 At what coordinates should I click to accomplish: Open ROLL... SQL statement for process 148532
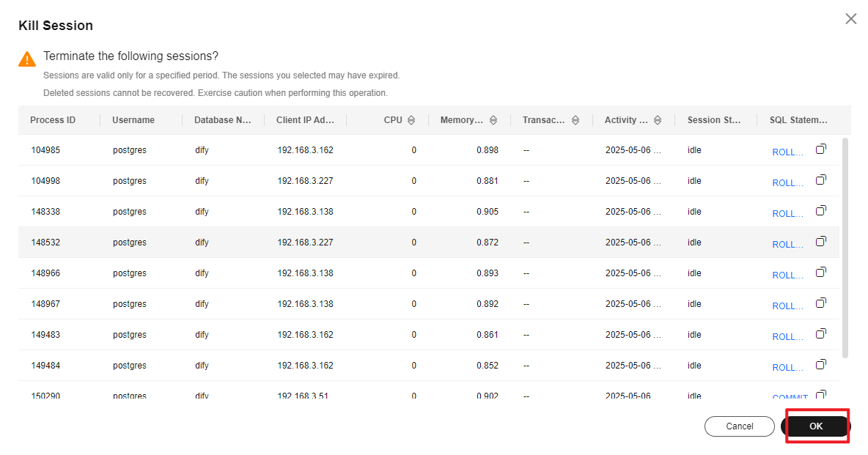[x=788, y=245]
